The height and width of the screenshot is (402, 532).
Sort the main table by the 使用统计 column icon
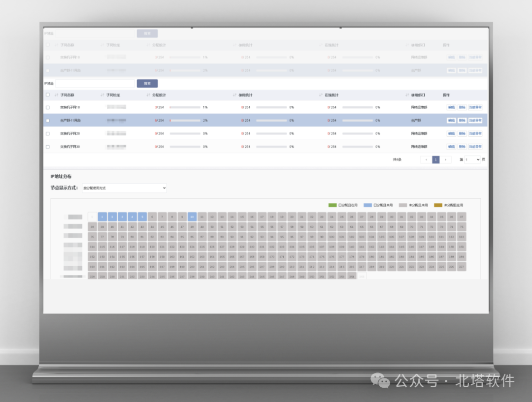235,95
